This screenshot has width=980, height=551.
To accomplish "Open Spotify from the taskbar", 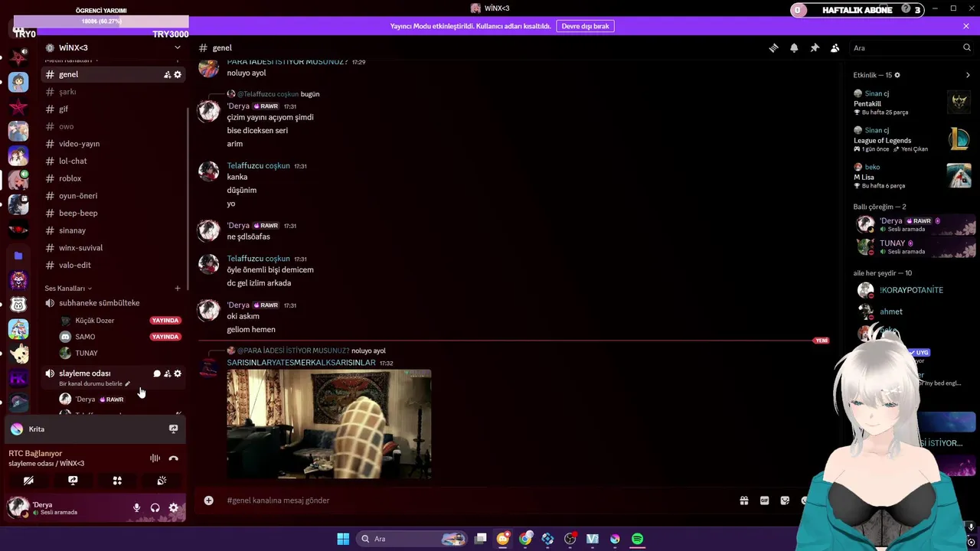I will (x=637, y=539).
